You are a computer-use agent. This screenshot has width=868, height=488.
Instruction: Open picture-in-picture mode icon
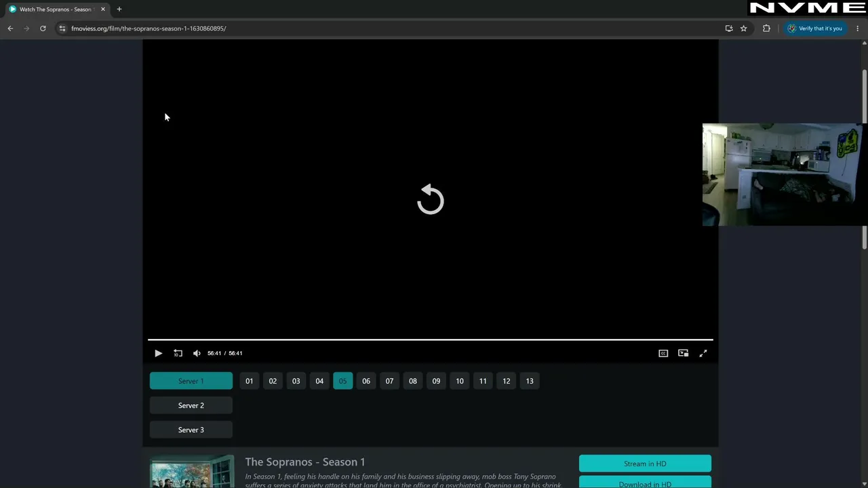tap(684, 353)
